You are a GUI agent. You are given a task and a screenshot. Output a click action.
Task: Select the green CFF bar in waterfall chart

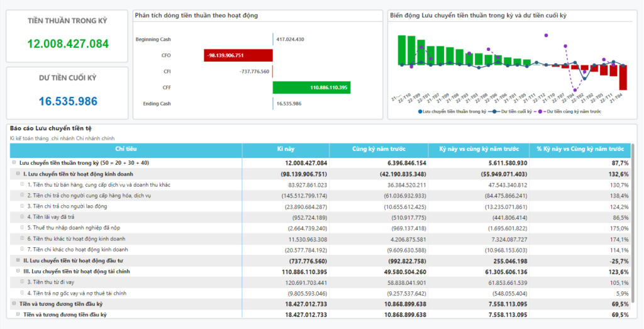311,87
